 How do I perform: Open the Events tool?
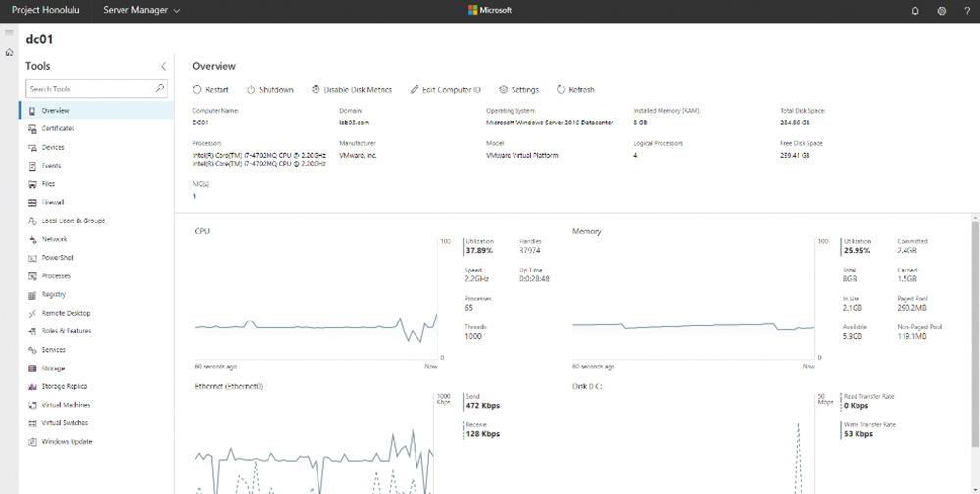pos(97,166)
